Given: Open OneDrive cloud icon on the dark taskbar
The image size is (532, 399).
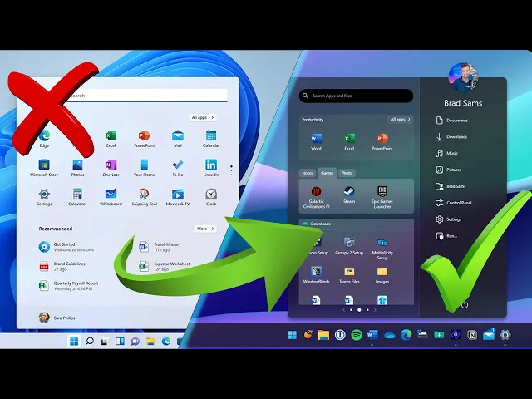Looking at the screenshot, I should (390, 336).
